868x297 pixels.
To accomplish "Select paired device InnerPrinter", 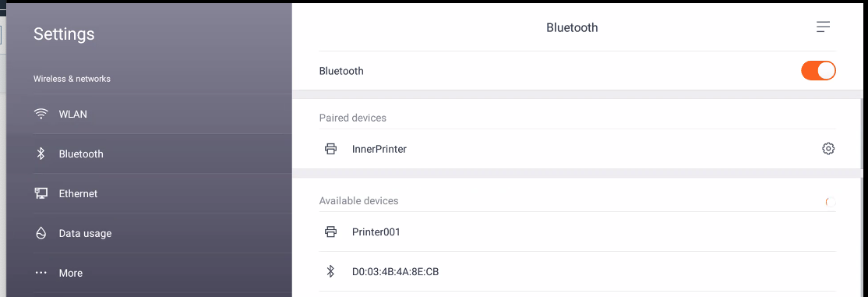I will click(x=577, y=149).
